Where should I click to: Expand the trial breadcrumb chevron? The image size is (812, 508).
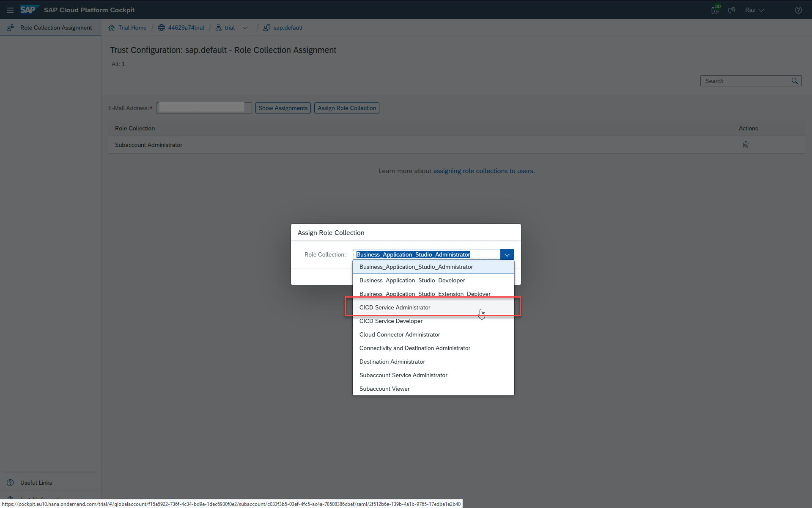[x=245, y=28]
